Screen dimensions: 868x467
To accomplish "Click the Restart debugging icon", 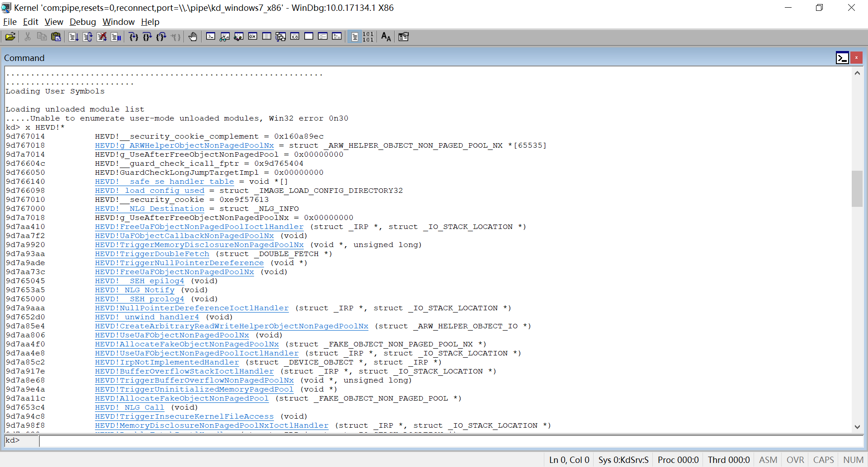I will click(x=88, y=37).
